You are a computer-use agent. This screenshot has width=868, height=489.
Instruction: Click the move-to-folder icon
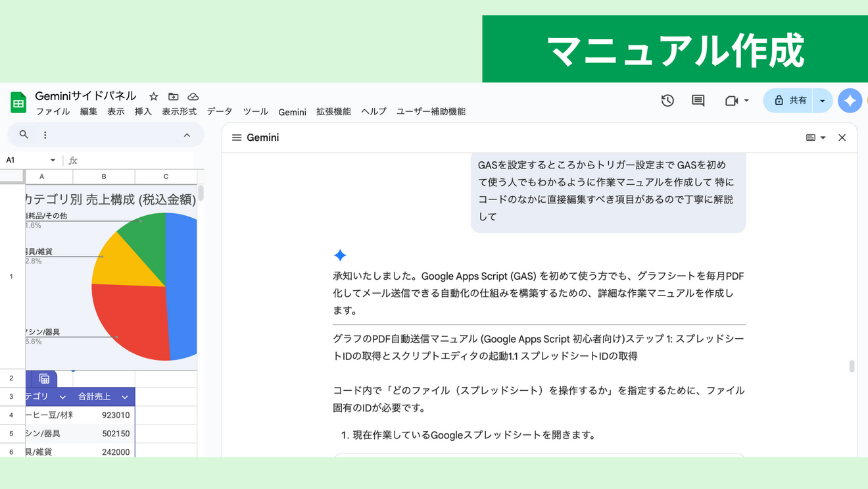click(174, 97)
